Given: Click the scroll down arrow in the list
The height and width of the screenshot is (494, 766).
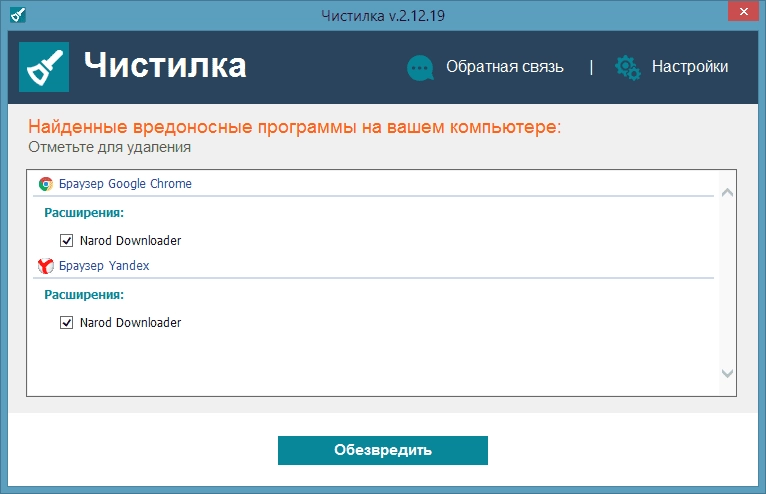Looking at the screenshot, I should [x=727, y=373].
